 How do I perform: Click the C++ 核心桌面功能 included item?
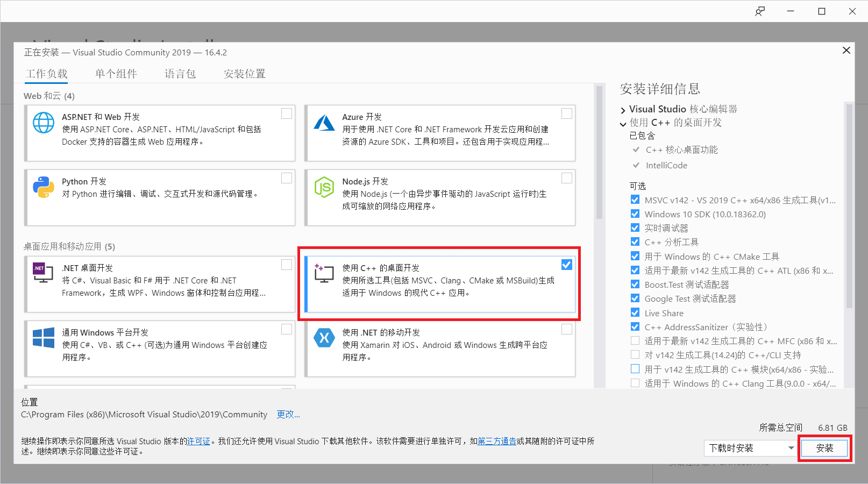pos(681,150)
